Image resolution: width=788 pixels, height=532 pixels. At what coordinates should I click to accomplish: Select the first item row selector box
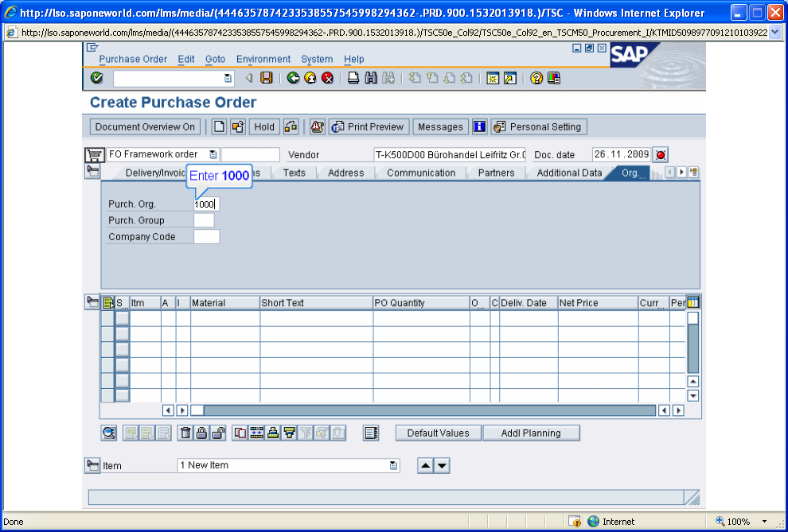[x=107, y=318]
